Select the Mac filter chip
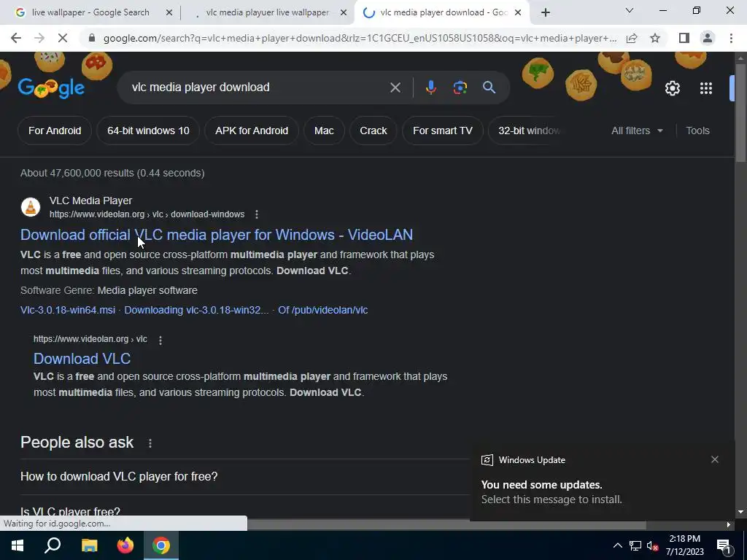 pos(324,131)
